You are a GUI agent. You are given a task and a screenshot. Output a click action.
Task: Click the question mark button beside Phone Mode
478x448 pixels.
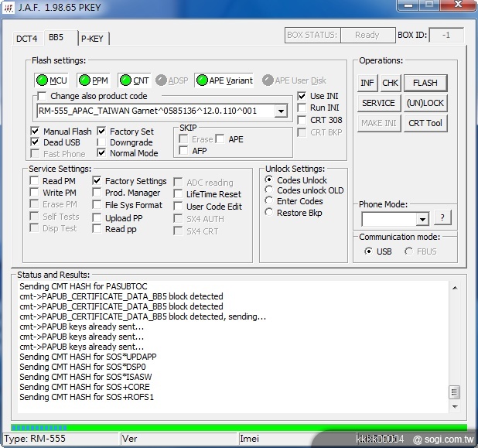pos(442,217)
